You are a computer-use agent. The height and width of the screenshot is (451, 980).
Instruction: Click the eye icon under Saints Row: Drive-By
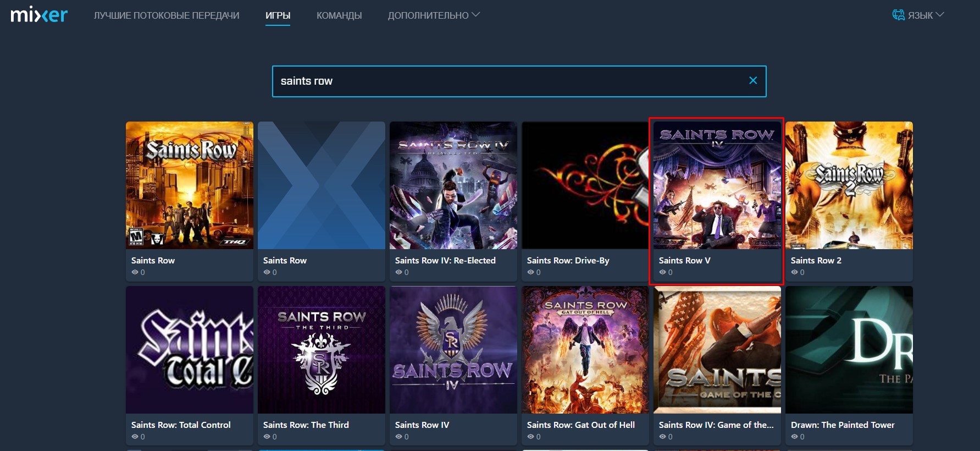pos(530,272)
